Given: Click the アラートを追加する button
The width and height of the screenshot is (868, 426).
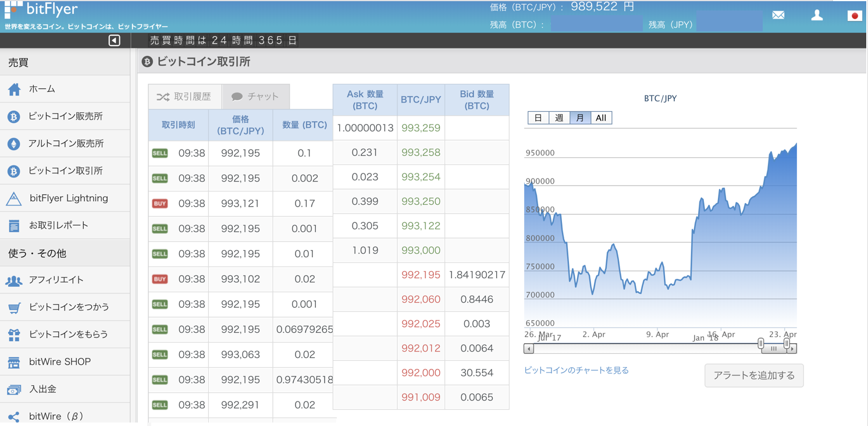Looking at the screenshot, I should 754,376.
